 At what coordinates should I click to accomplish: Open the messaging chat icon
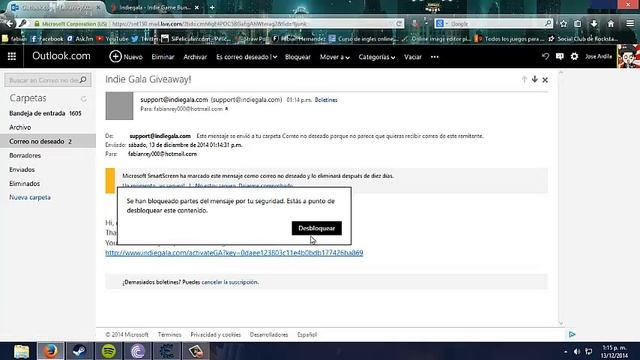tap(560, 56)
